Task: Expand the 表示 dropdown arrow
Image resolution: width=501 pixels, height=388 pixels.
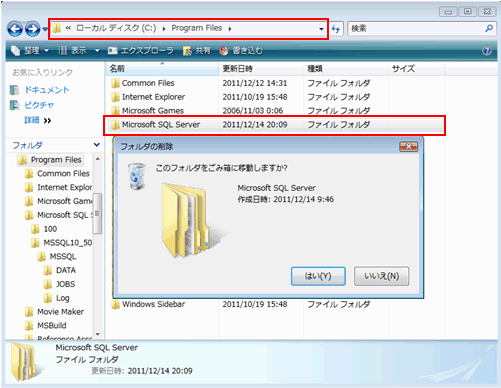Action: click(97, 51)
